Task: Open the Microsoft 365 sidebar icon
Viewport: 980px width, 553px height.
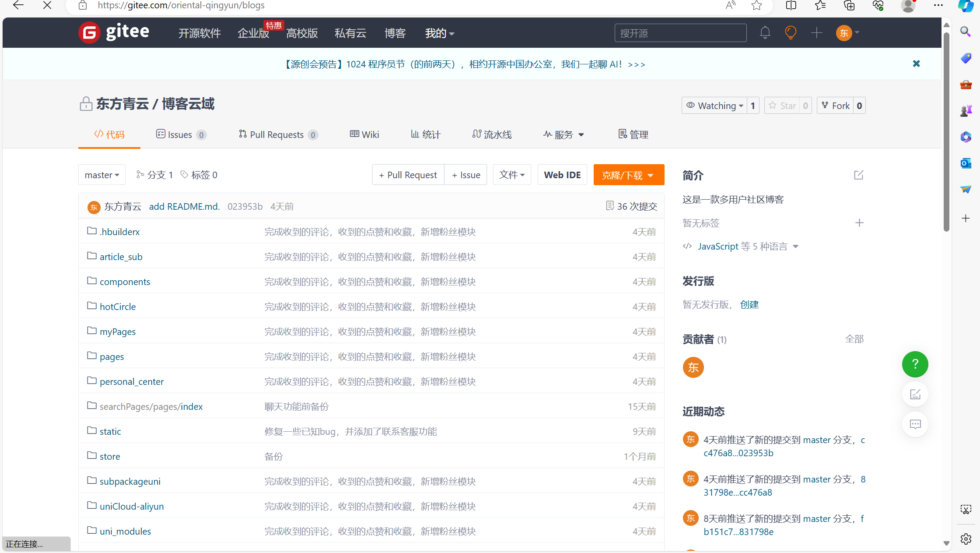Action: [x=966, y=137]
